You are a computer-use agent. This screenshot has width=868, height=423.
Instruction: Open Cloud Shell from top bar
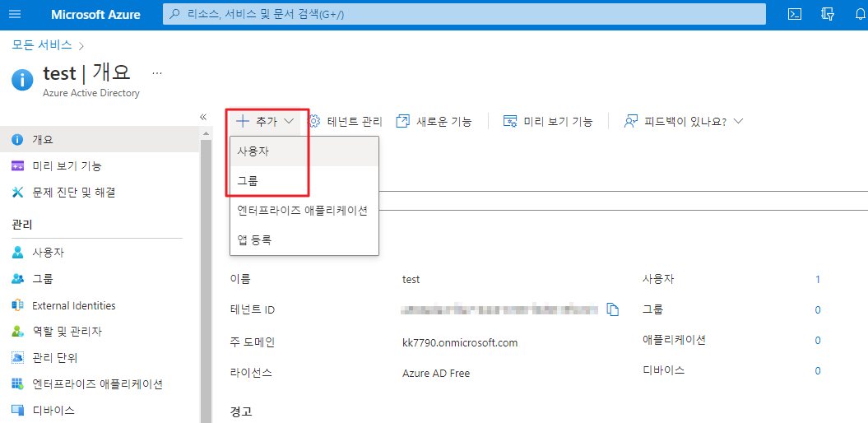pos(795,14)
